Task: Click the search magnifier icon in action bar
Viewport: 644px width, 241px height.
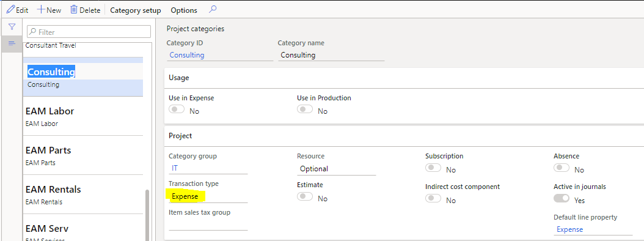Action: [213, 9]
